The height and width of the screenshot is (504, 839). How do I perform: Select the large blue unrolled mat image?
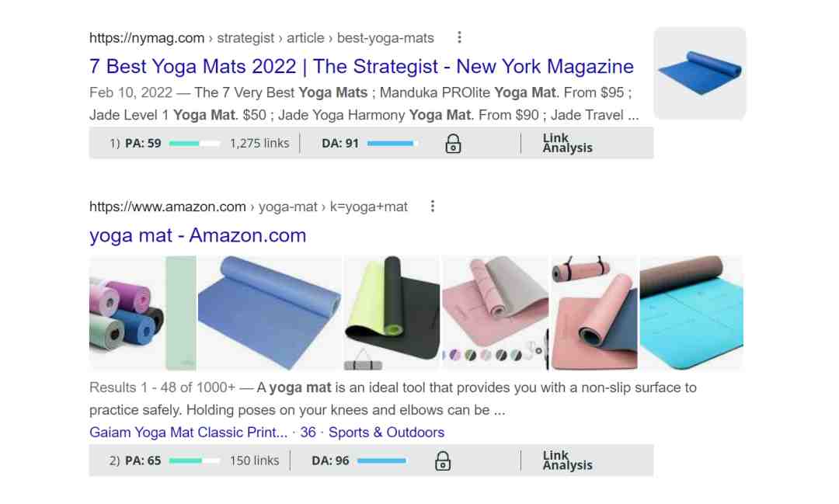point(270,313)
